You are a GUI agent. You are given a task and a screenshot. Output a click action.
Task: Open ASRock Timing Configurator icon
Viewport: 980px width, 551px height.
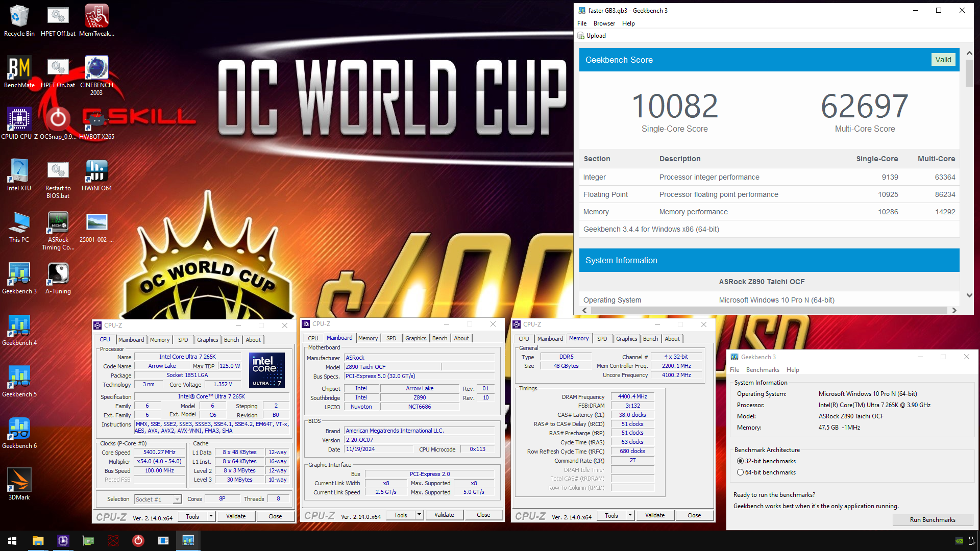coord(58,230)
